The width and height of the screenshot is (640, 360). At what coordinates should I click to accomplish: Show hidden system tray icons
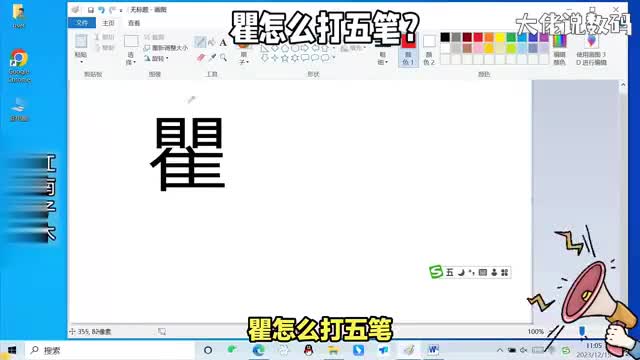point(500,350)
